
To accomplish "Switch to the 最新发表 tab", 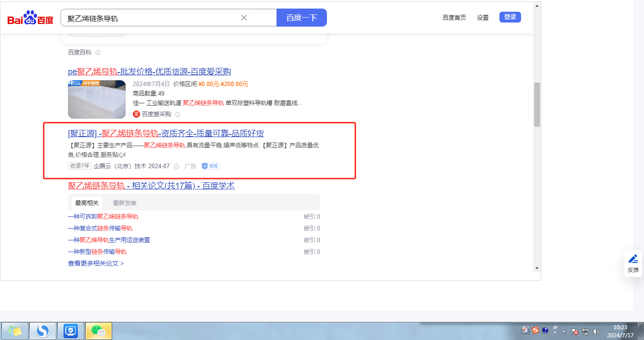I will point(125,203).
